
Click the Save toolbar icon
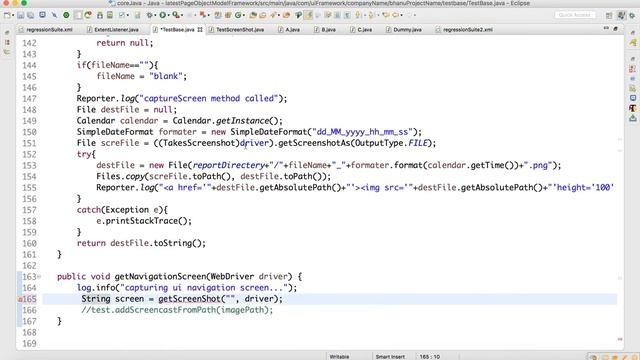pos(20,15)
